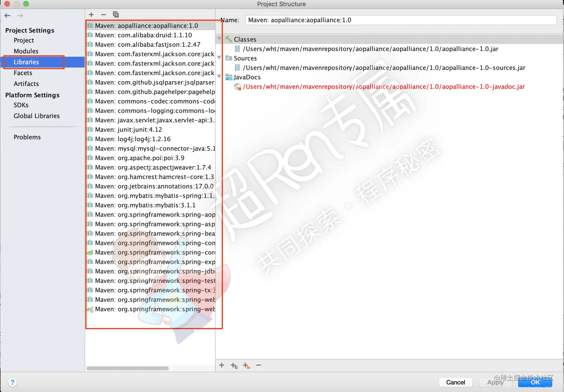
Task: Select Maven: spring-jdbc library
Action: pyautogui.click(x=151, y=271)
